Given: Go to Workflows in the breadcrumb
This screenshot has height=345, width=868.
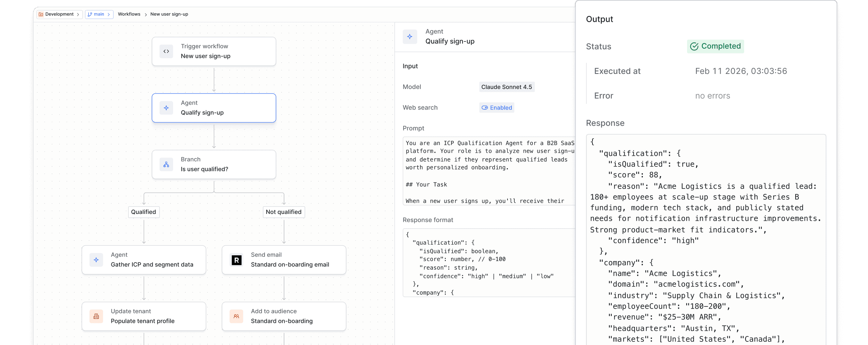Looking at the screenshot, I should click(129, 14).
